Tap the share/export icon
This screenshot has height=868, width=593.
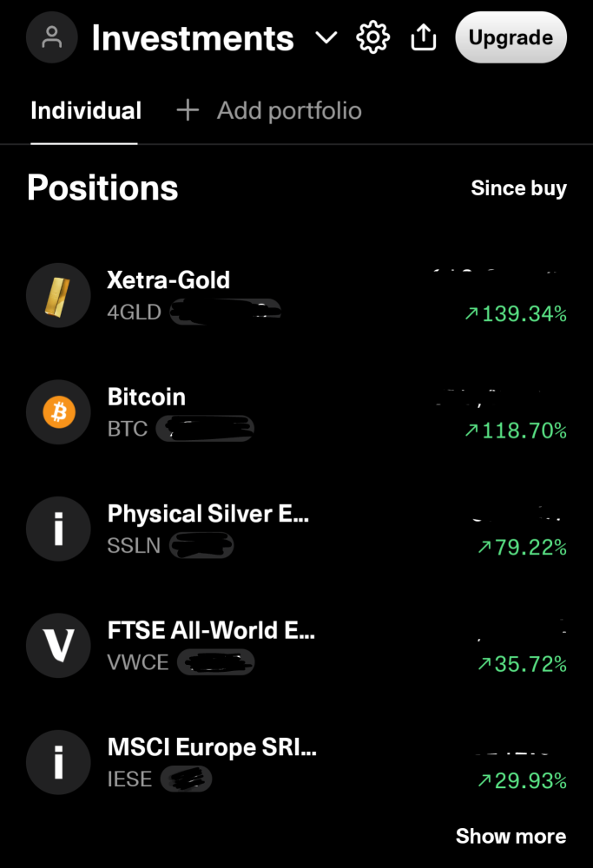(x=423, y=37)
